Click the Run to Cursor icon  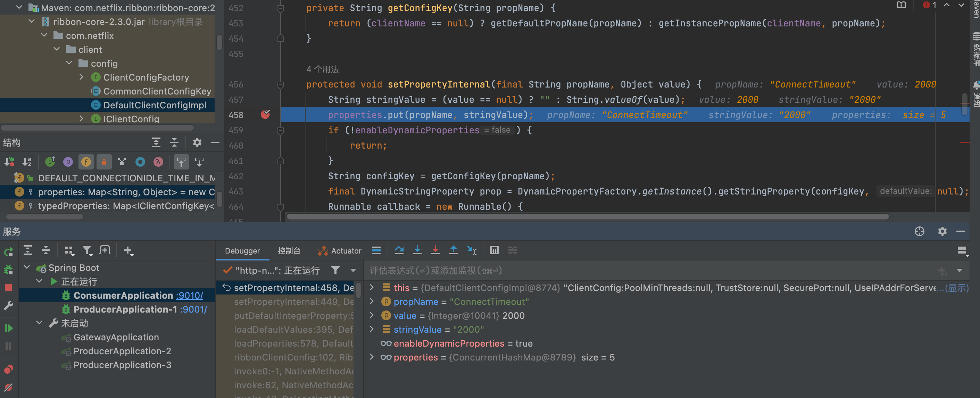tap(472, 250)
